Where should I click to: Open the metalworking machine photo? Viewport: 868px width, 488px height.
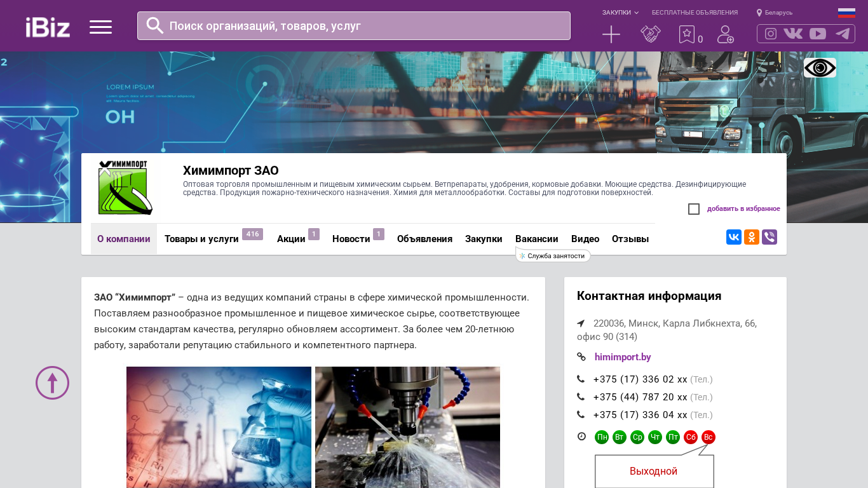point(407,427)
